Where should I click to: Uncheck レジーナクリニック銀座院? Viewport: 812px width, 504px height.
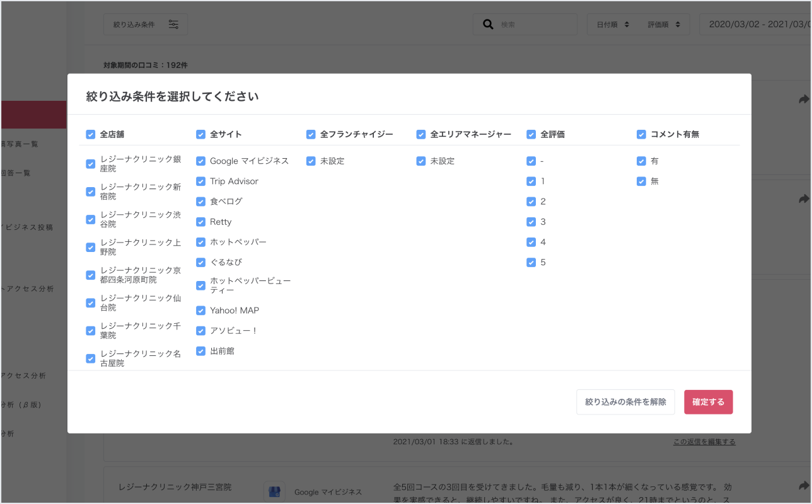90,164
